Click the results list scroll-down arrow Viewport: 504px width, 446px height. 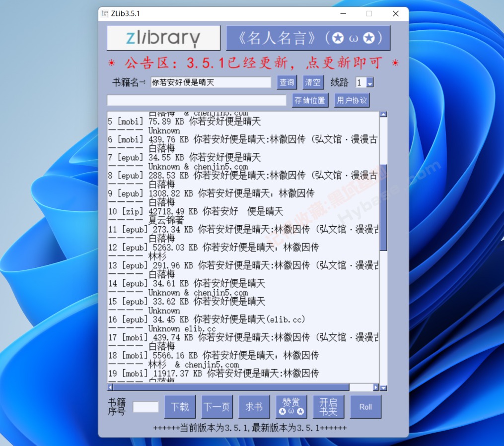(383, 388)
